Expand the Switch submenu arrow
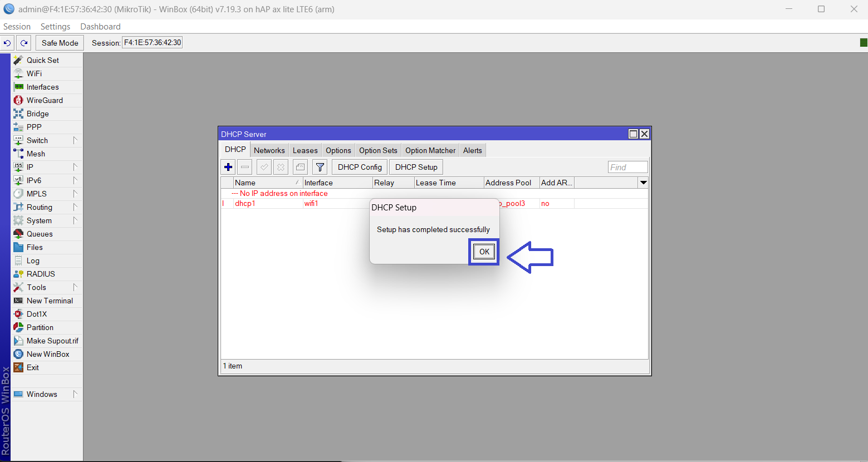Screen dimensions: 868x462 click(75, 140)
